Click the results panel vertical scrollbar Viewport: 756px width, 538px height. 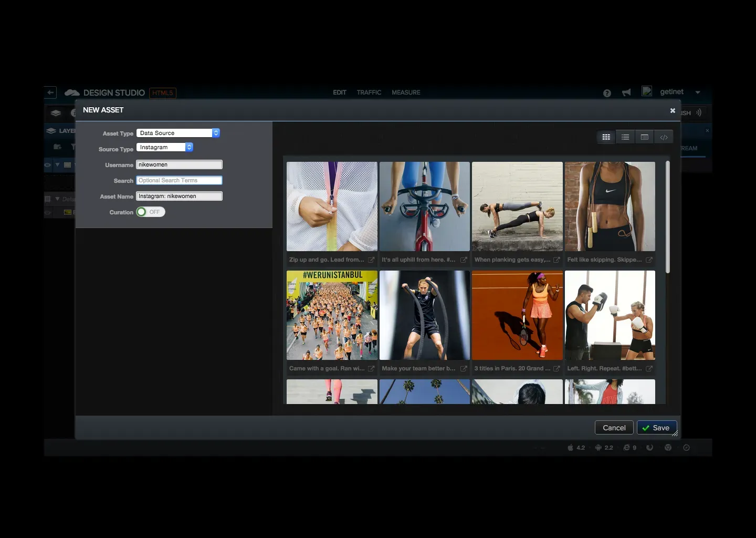[x=668, y=217]
